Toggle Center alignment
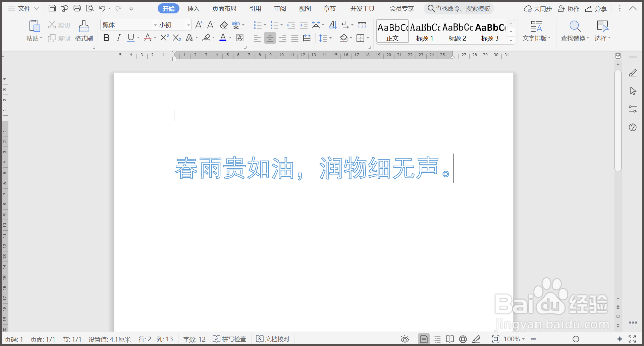 (x=270, y=38)
